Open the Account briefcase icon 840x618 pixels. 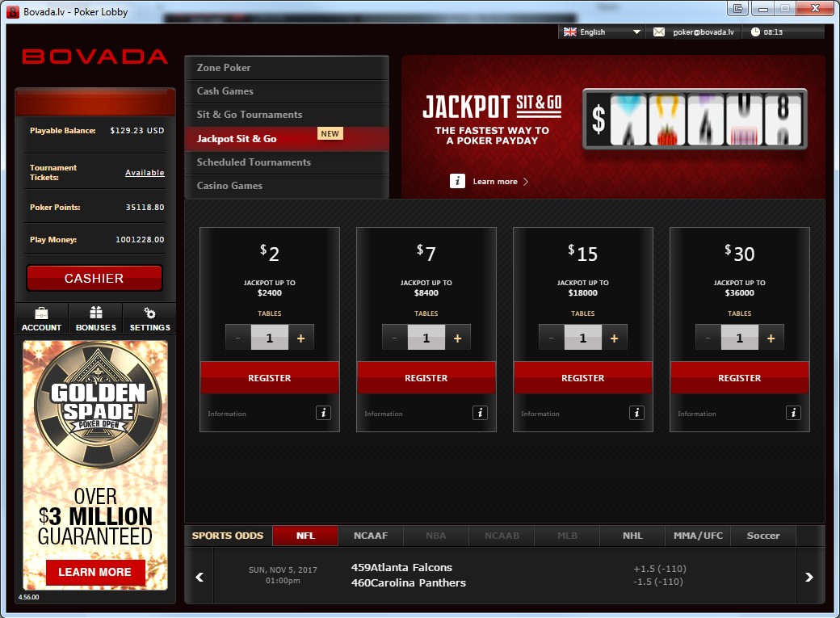41,313
